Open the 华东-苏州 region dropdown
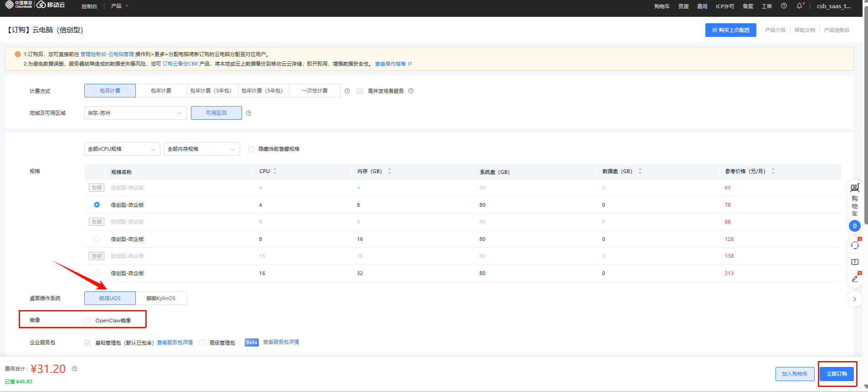Viewport: 868px width, 392px height. (x=135, y=113)
